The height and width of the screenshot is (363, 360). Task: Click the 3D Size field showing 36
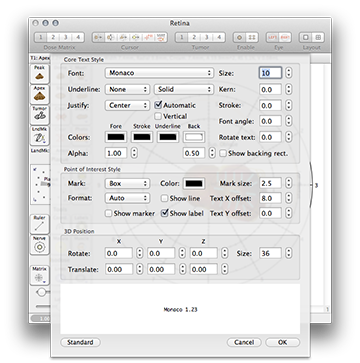click(270, 253)
